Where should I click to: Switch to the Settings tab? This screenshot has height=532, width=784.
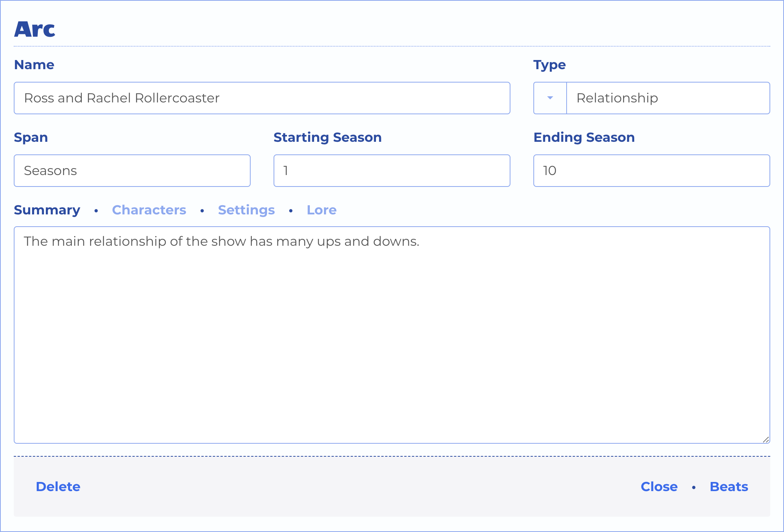(x=246, y=210)
